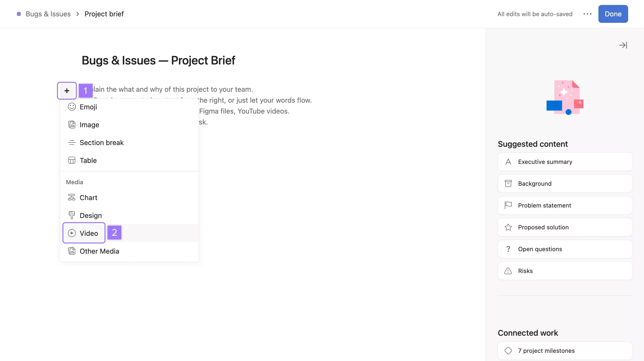
Task: Click the Design paintbrush icon
Action: [72, 215]
